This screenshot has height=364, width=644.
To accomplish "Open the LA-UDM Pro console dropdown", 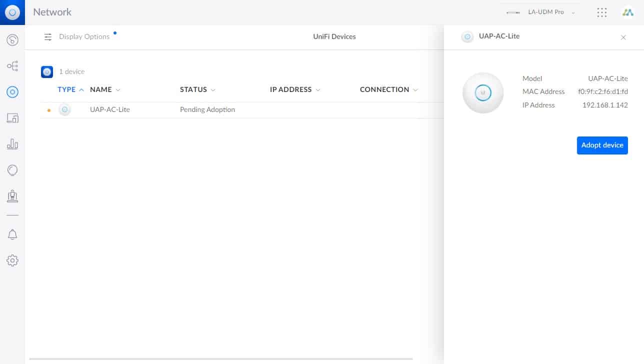I will pyautogui.click(x=540, y=12).
